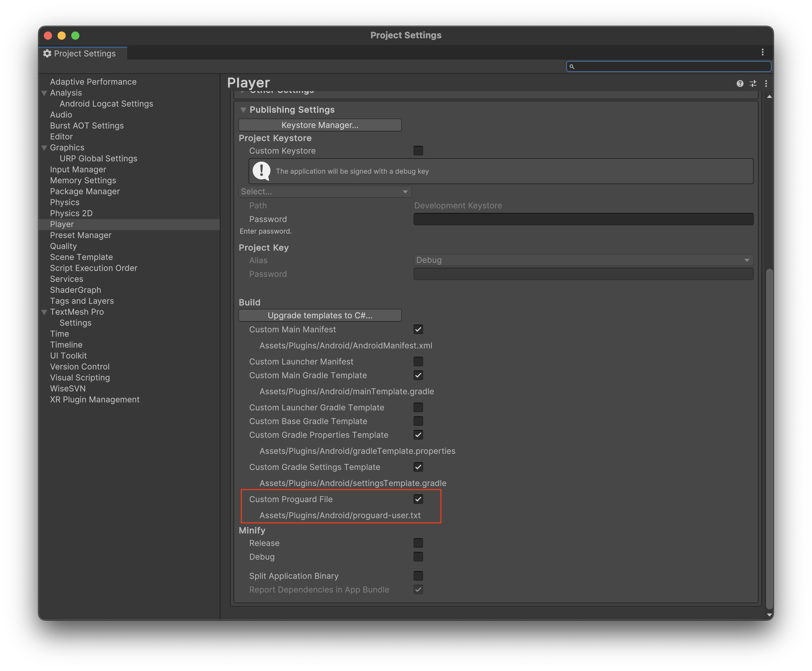
Task: Collapse the Publishing Settings section
Action: pos(243,110)
